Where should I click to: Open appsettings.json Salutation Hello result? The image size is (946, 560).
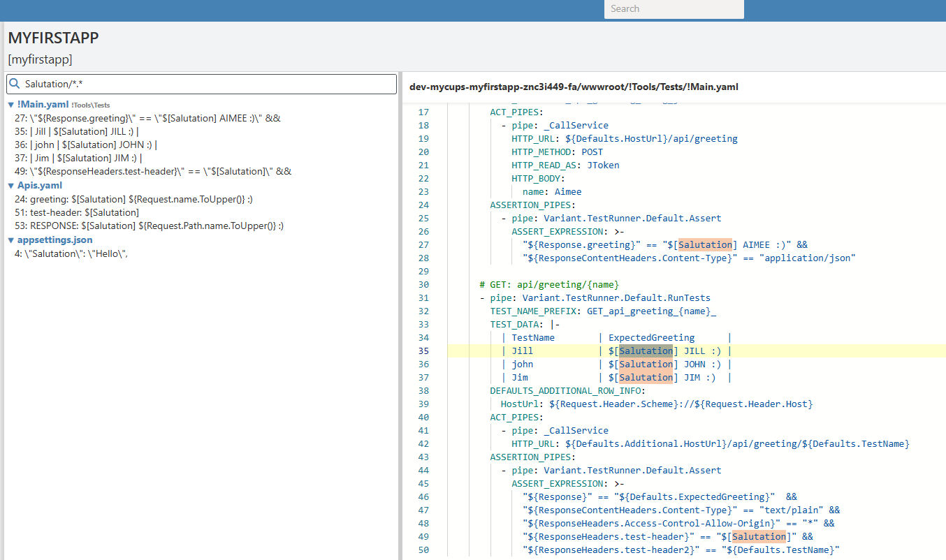pos(71,254)
